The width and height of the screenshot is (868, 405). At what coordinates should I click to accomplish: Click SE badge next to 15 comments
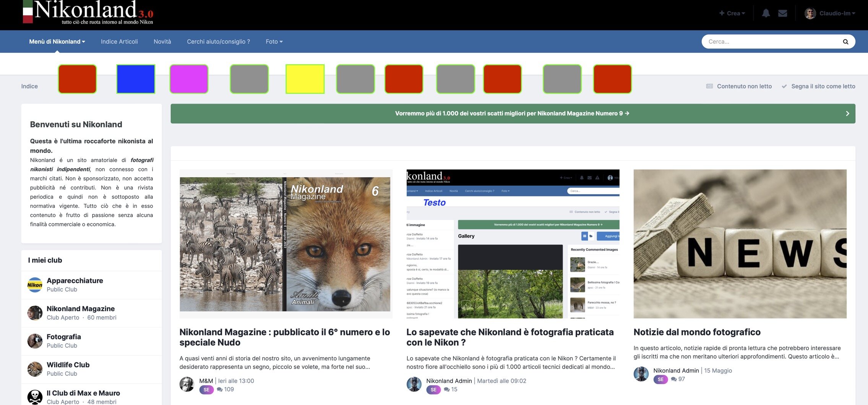coord(433,390)
